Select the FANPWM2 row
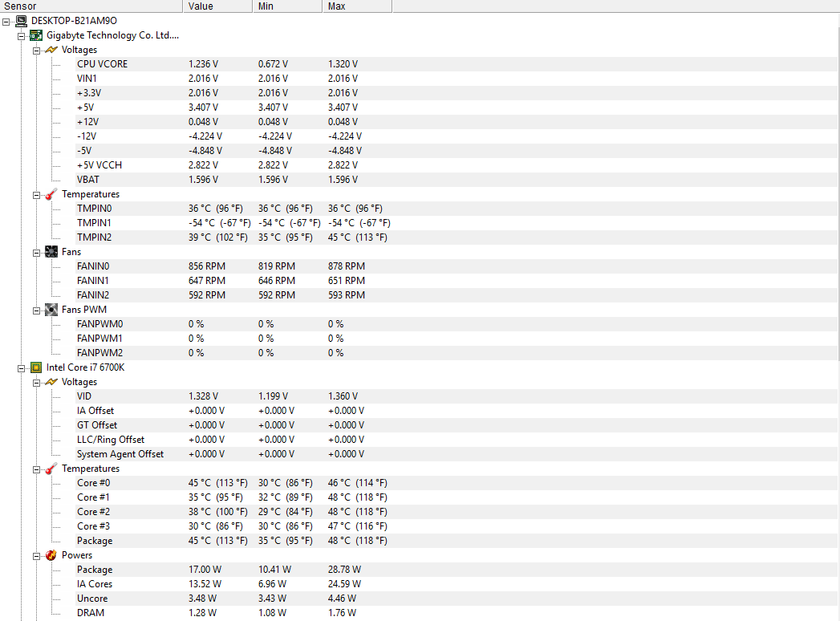840x621 pixels. [x=457, y=353]
